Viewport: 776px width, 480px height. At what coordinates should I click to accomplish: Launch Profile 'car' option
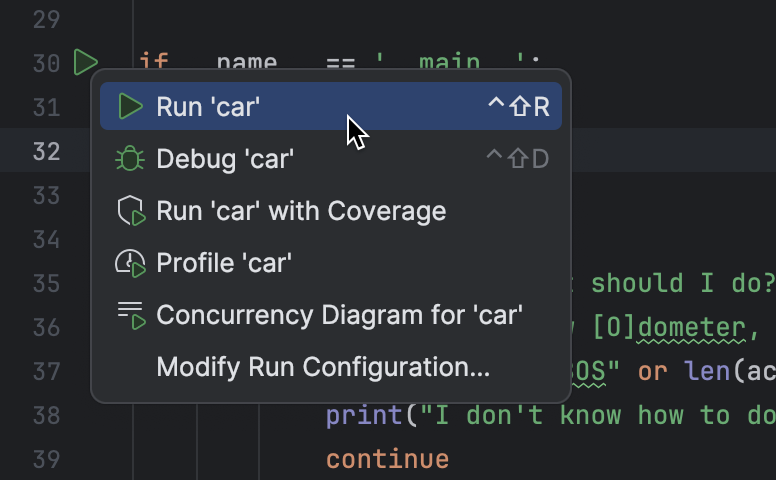(x=224, y=264)
